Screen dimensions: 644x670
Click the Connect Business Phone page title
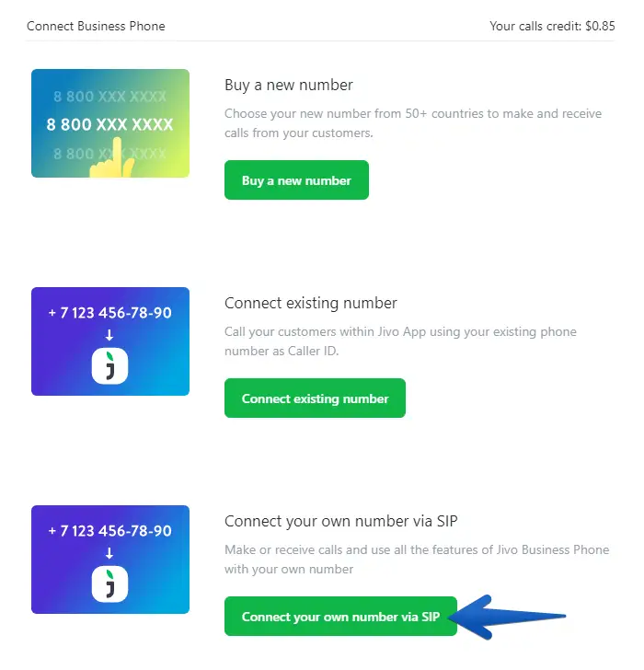[x=96, y=26]
